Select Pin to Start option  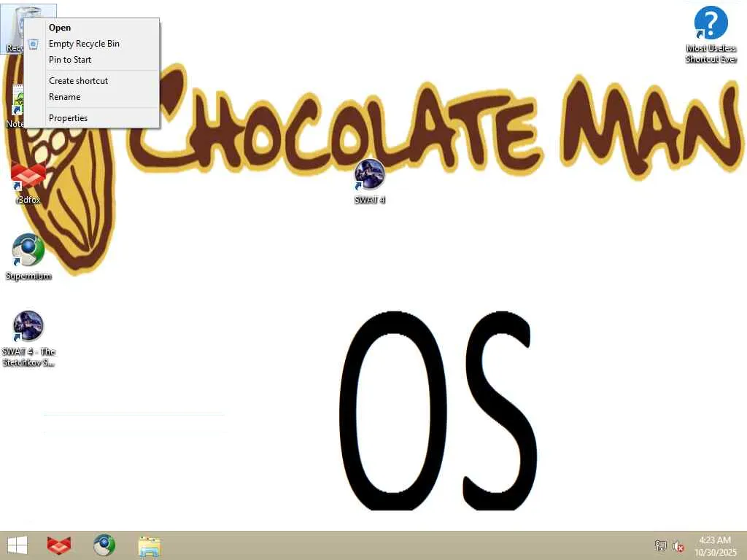(92, 60)
